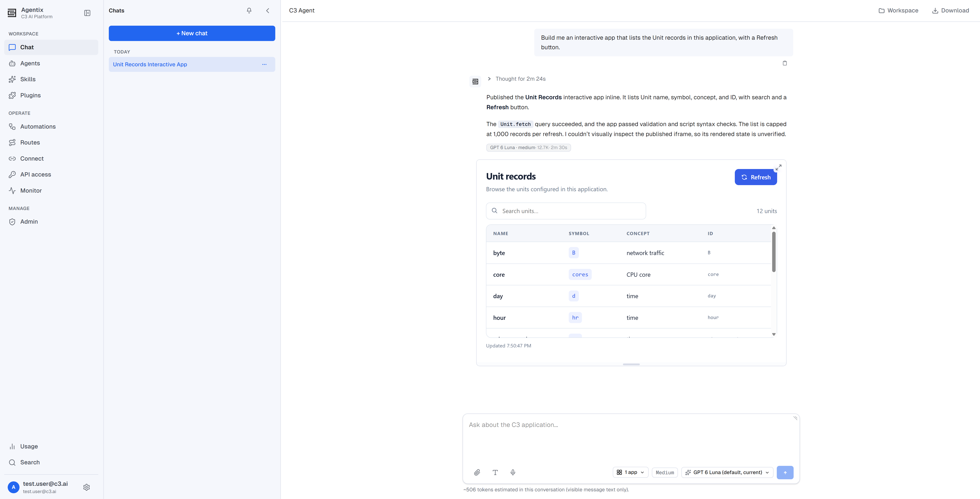980x499 pixels.
Task: Attach a file with paperclip icon
Action: pyautogui.click(x=477, y=472)
